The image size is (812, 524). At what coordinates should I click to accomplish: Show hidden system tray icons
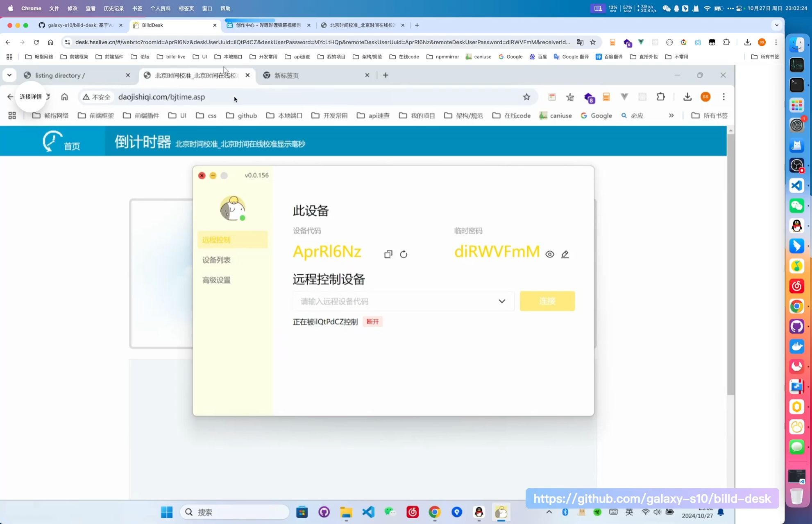[x=549, y=512]
